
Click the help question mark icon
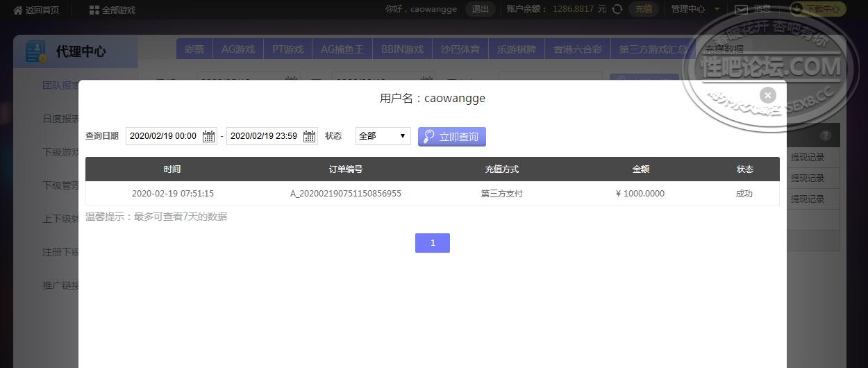pos(825,135)
